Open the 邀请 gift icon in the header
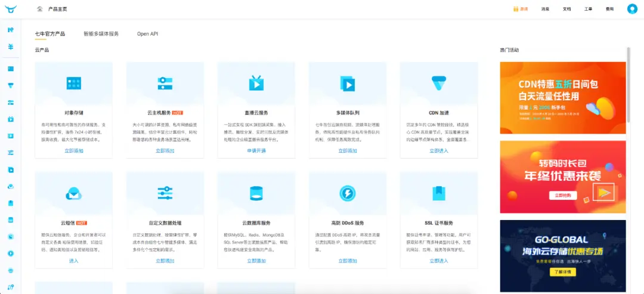Screen dimensions: 644x294 pyautogui.click(x=516, y=9)
